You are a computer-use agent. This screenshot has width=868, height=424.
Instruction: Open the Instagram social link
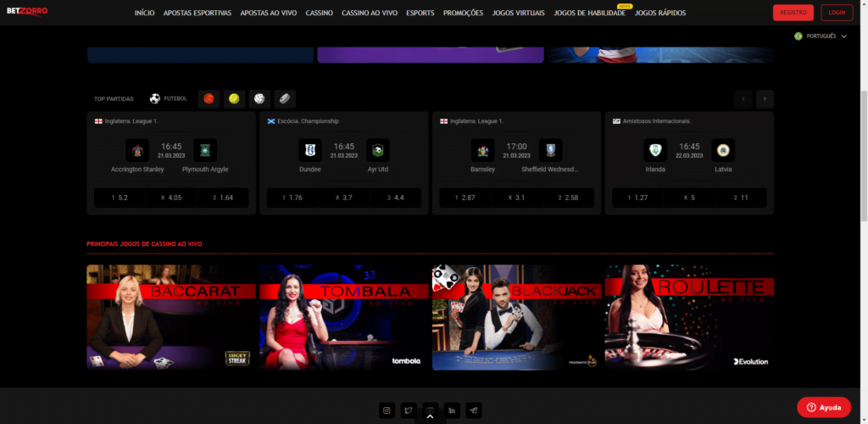point(387,410)
